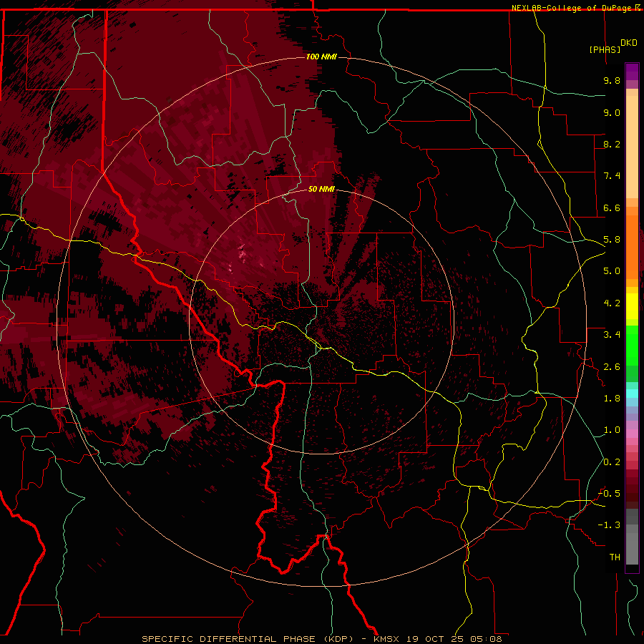Click the 5.0 scale value
This screenshot has width=644, height=644.
point(612,271)
